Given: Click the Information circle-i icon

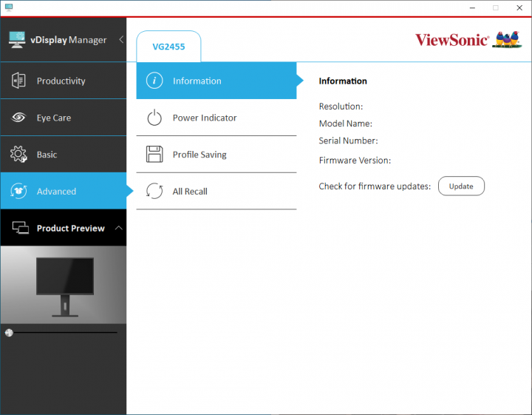Looking at the screenshot, I should pos(154,81).
